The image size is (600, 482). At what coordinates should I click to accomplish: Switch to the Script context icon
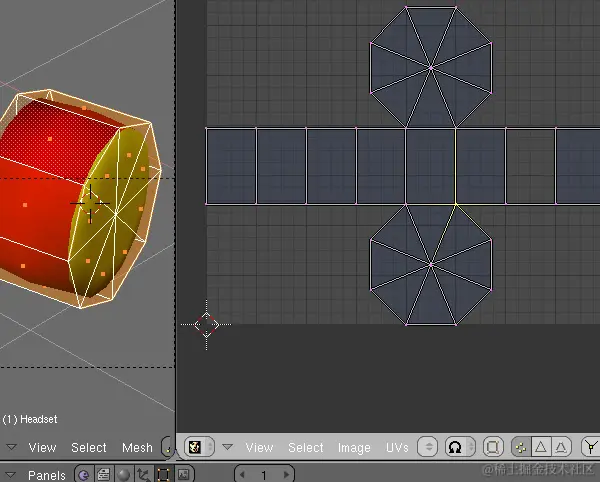pos(104,475)
